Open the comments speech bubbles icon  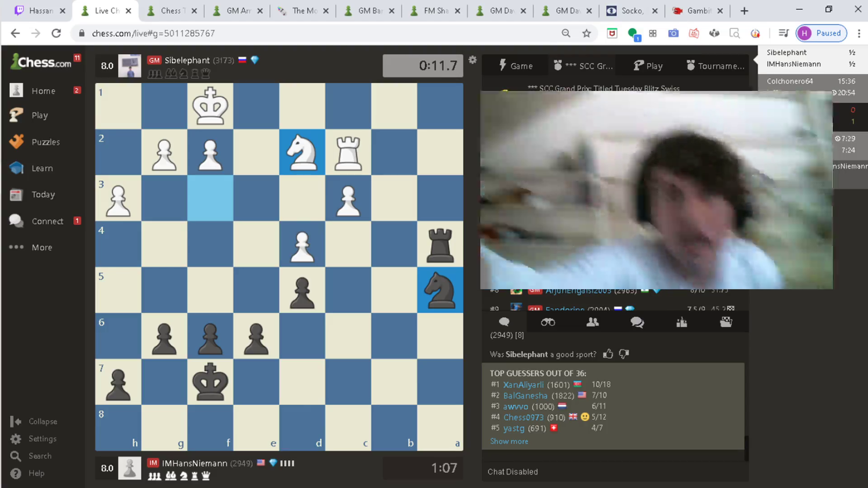[x=637, y=322]
